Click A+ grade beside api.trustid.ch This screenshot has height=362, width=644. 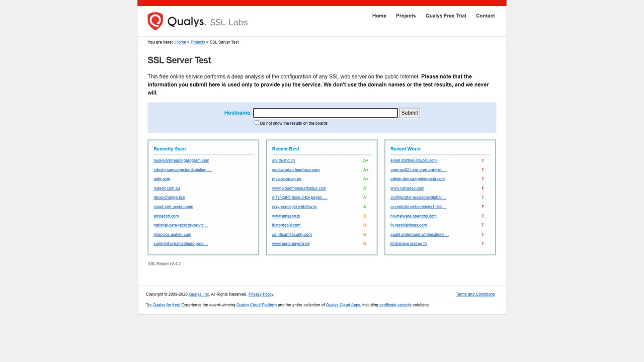coord(366,160)
